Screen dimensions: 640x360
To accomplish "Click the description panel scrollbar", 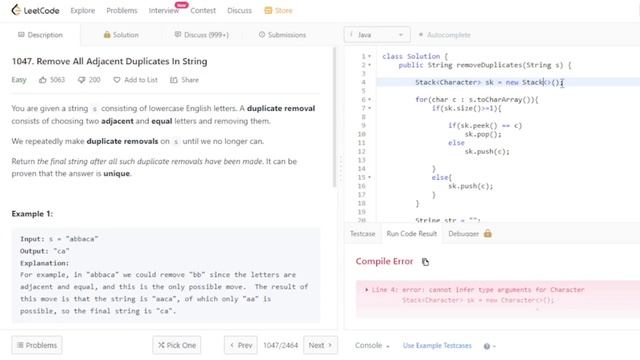I will click(335, 117).
